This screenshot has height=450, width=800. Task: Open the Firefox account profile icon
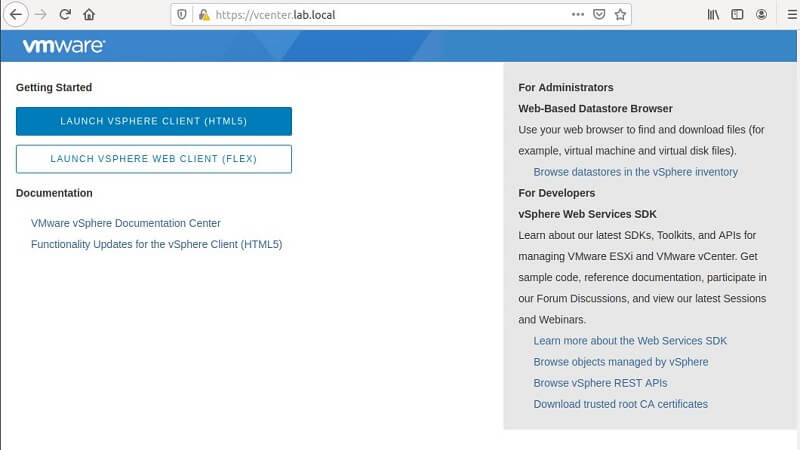[762, 15]
